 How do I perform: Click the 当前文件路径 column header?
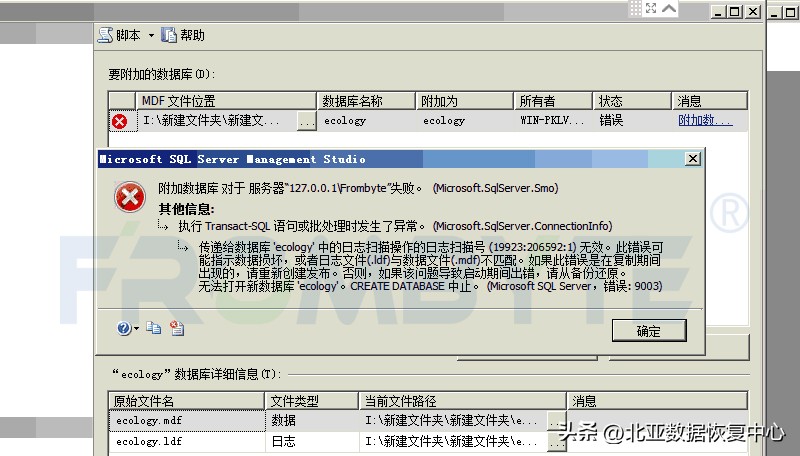pyautogui.click(x=463, y=401)
